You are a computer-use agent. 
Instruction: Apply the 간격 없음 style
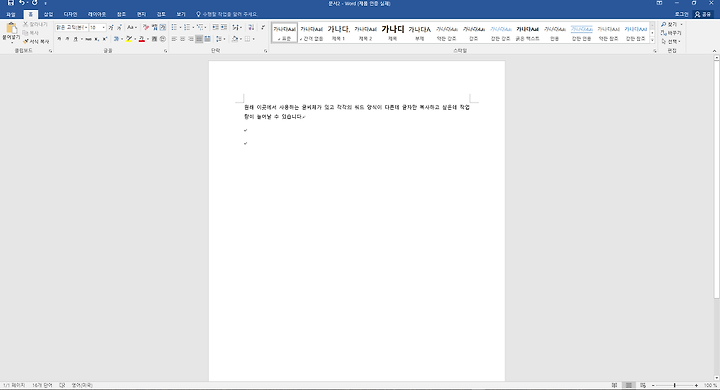coord(311,33)
